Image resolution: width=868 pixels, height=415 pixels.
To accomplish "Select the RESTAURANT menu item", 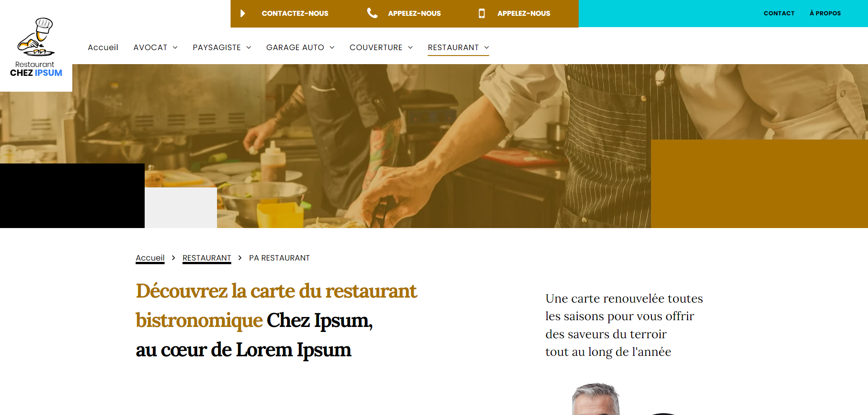I will click(453, 47).
